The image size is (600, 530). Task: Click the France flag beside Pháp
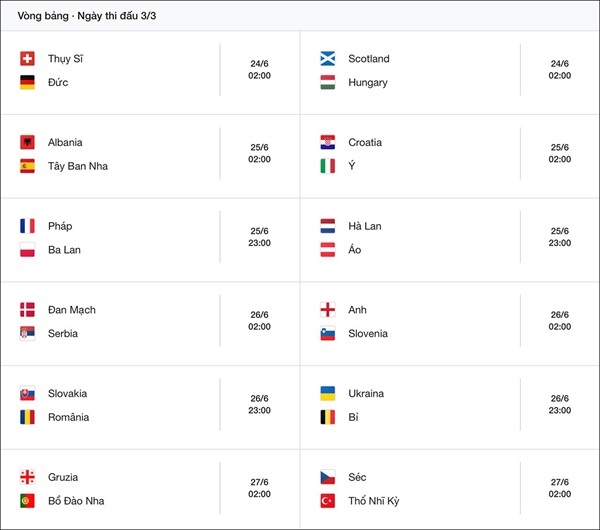tap(27, 226)
